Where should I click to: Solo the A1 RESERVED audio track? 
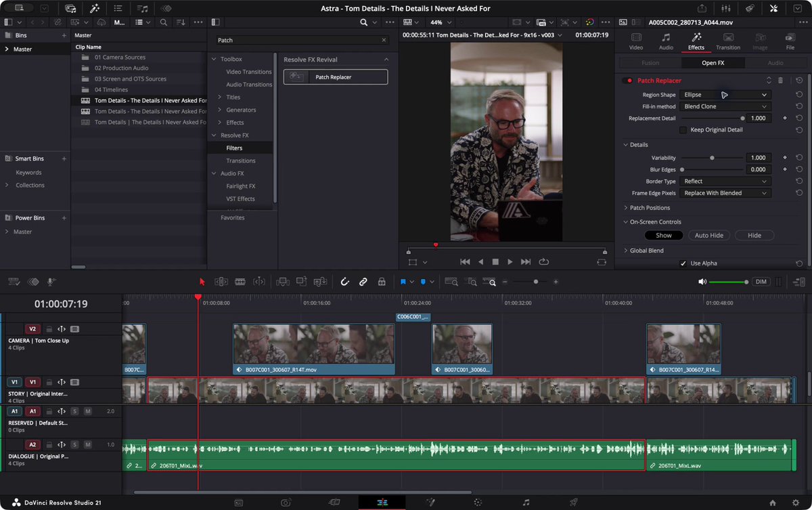(74, 411)
